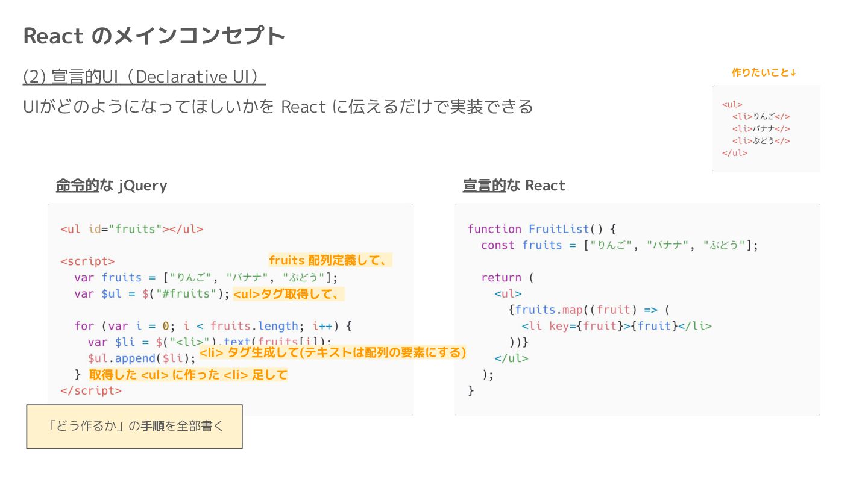868x488 pixels.
Task: Click the React line 'const fruits = [...]'
Action: click(620, 245)
